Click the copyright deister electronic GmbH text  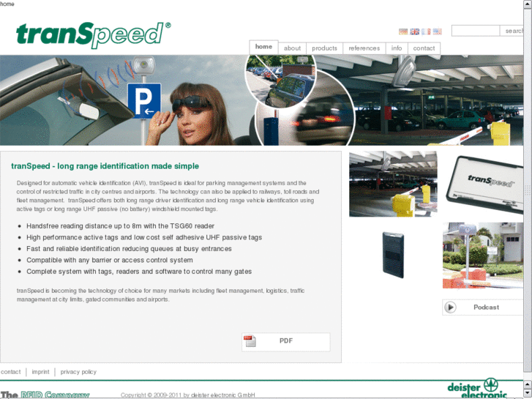(x=187, y=395)
